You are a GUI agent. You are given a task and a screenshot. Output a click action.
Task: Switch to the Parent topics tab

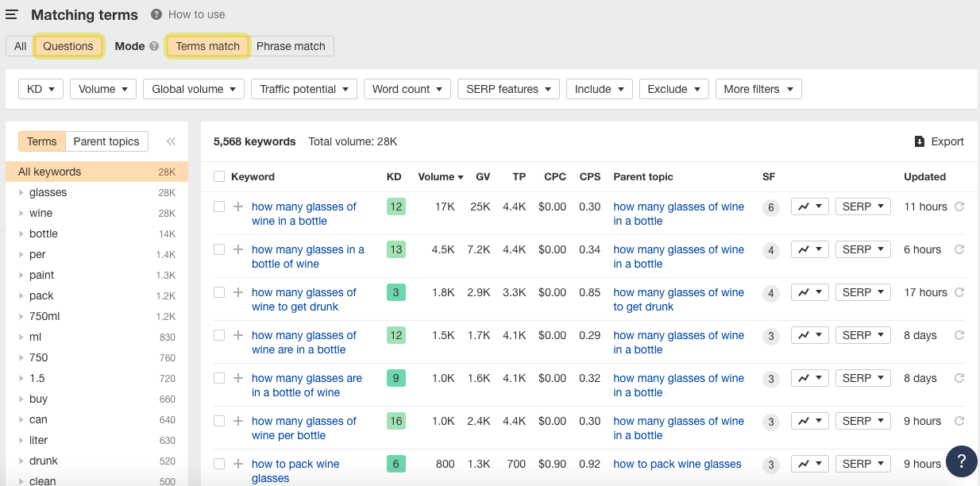106,141
